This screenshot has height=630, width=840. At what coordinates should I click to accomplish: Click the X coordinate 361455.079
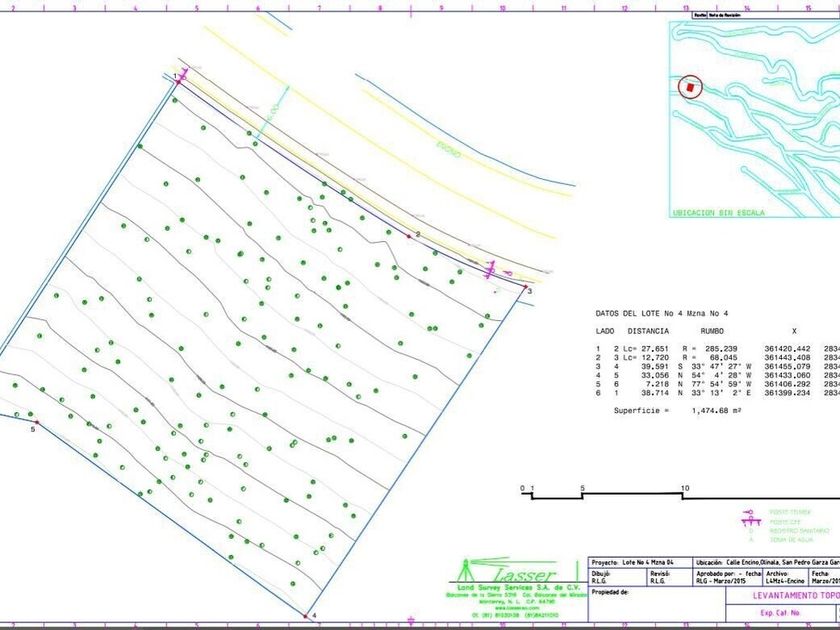coord(788,366)
